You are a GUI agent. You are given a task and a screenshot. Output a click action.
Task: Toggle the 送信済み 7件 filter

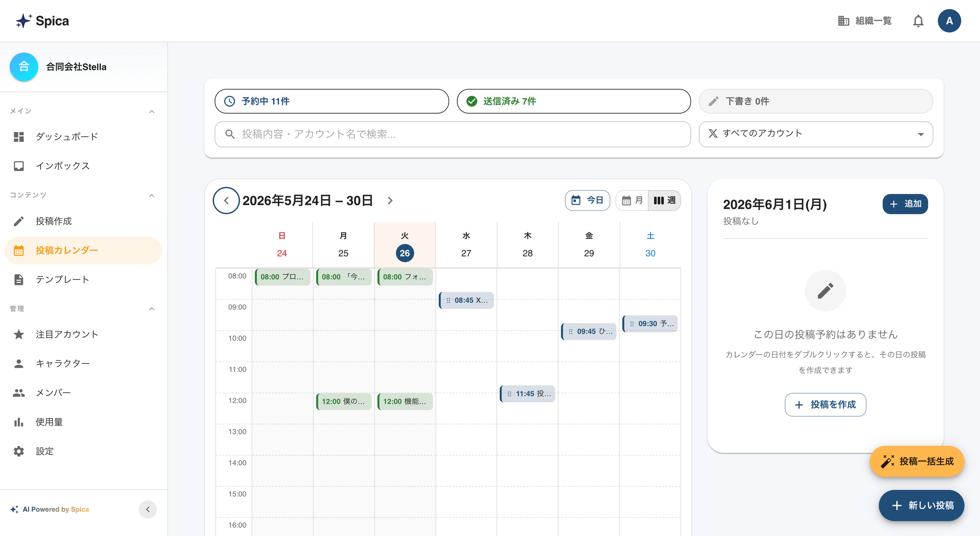point(574,101)
